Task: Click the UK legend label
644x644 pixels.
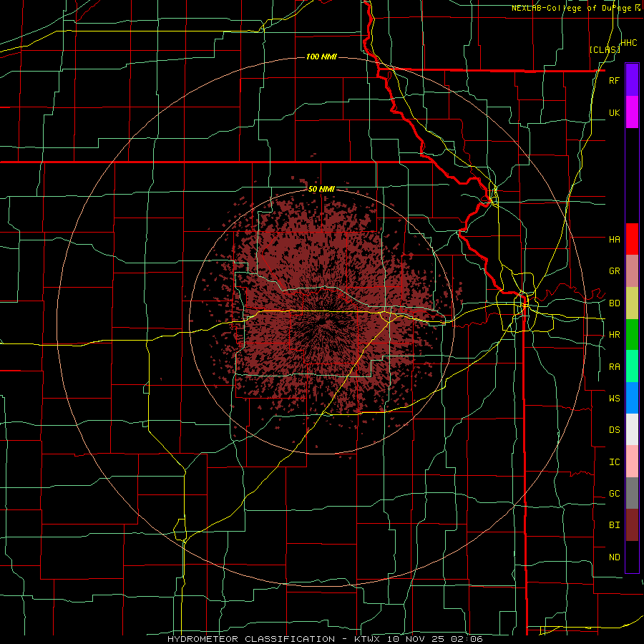Action: tap(614, 112)
